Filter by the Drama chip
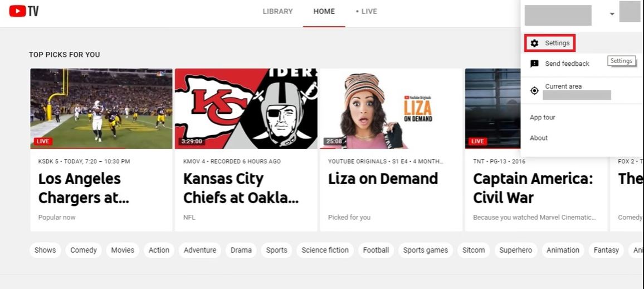The width and height of the screenshot is (644, 289). [241, 251]
